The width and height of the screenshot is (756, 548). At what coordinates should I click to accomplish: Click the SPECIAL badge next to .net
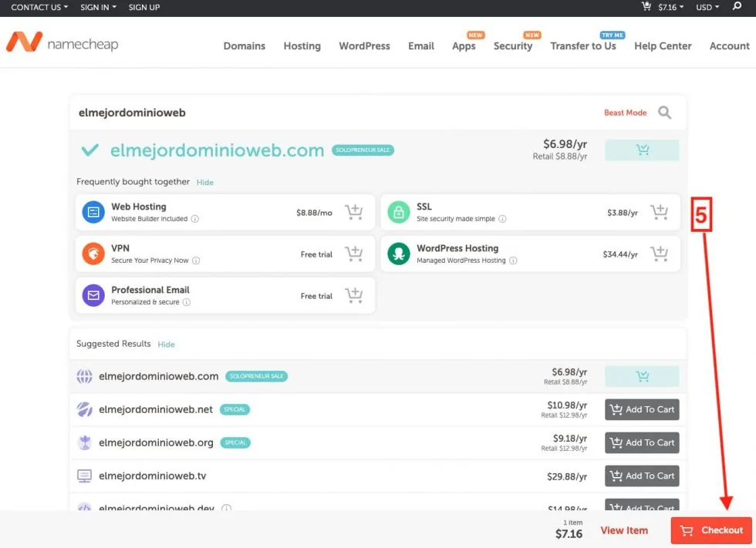pos(235,409)
